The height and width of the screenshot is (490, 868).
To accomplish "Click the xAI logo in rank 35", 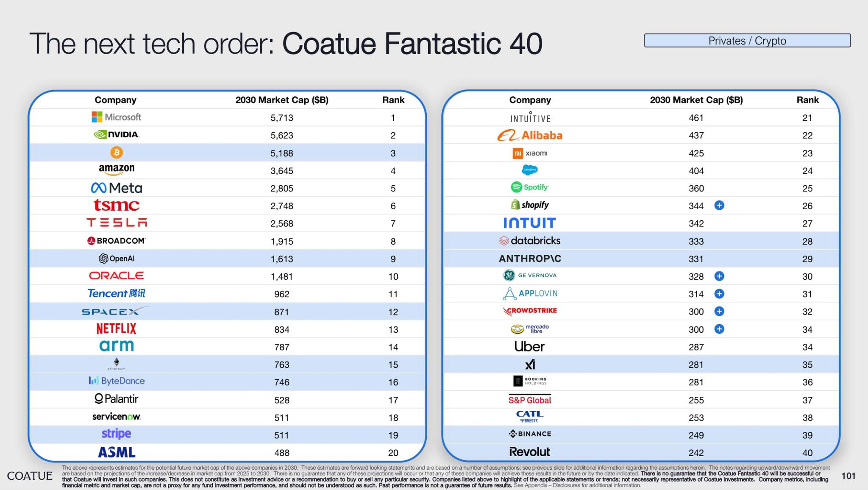I will pos(530,365).
